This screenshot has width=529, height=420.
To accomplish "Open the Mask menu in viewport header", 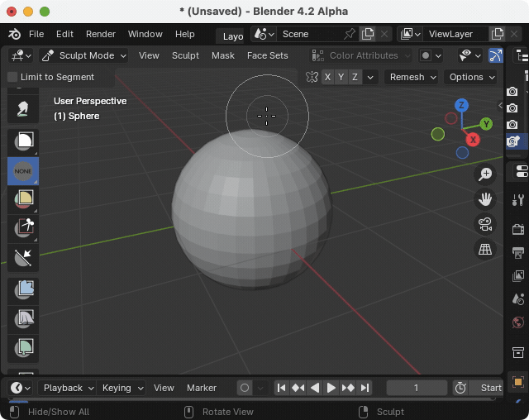I will pos(223,55).
